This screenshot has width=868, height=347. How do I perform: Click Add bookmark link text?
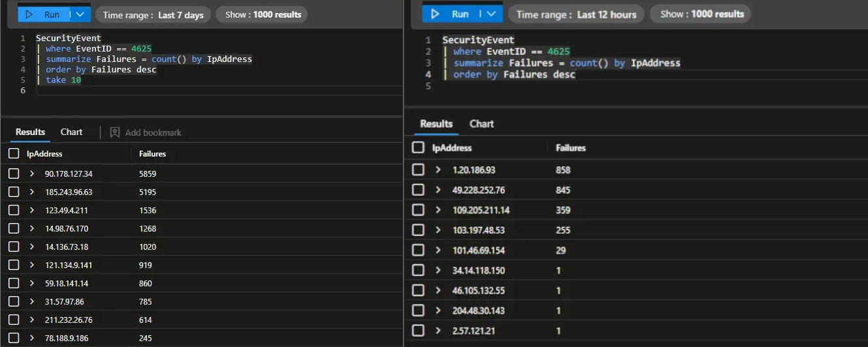[153, 132]
